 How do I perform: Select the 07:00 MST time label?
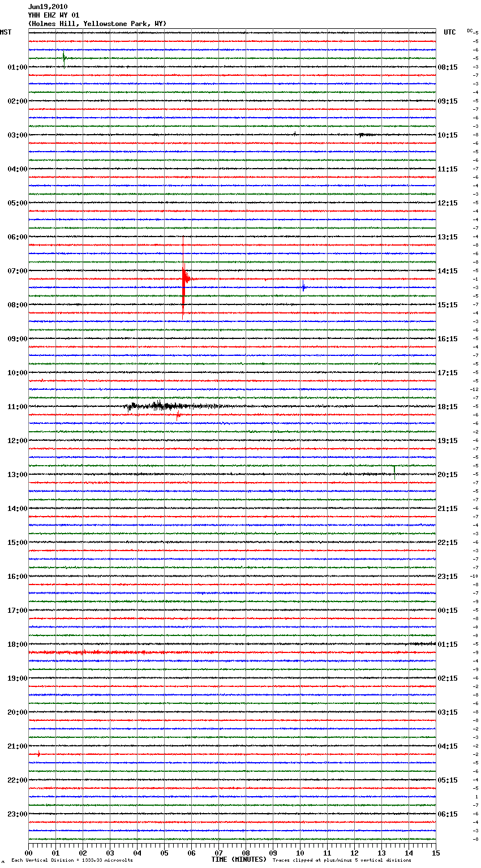coord(17,271)
